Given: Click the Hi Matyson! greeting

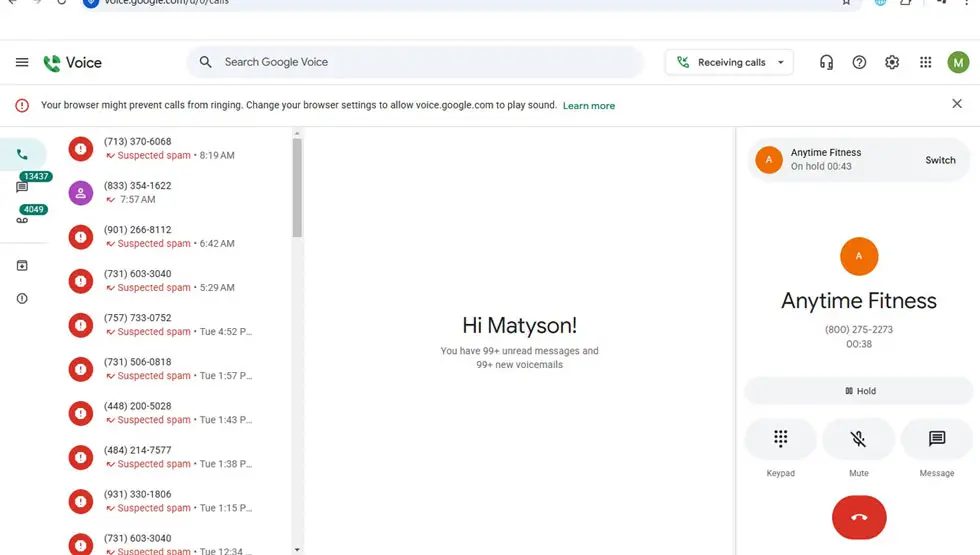Looking at the screenshot, I should (519, 326).
